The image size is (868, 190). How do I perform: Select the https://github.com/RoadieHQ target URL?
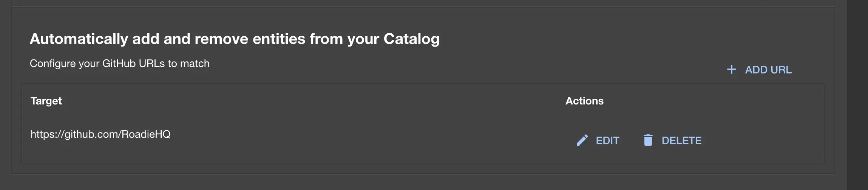pos(100,134)
